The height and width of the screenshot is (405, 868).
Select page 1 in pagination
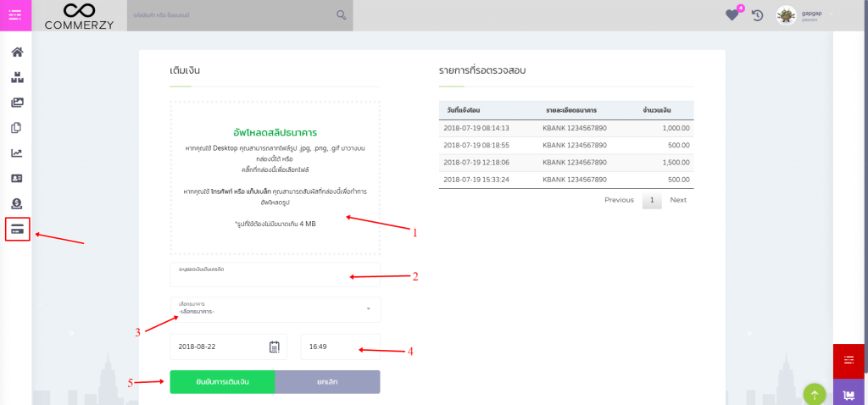[x=652, y=200]
